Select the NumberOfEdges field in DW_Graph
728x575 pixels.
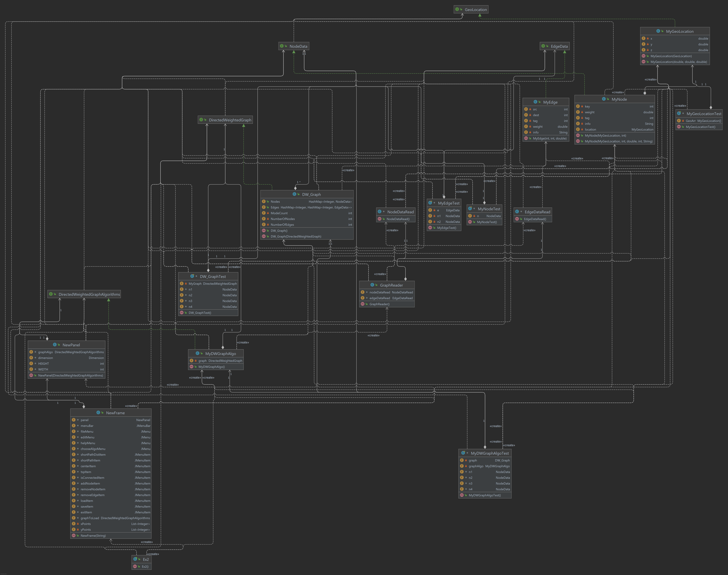[282, 225]
